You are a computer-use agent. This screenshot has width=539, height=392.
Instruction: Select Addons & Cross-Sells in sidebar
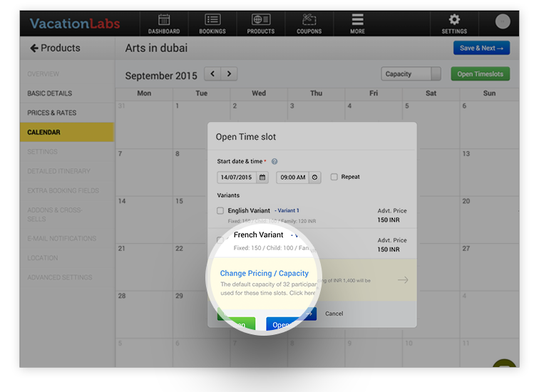67,215
